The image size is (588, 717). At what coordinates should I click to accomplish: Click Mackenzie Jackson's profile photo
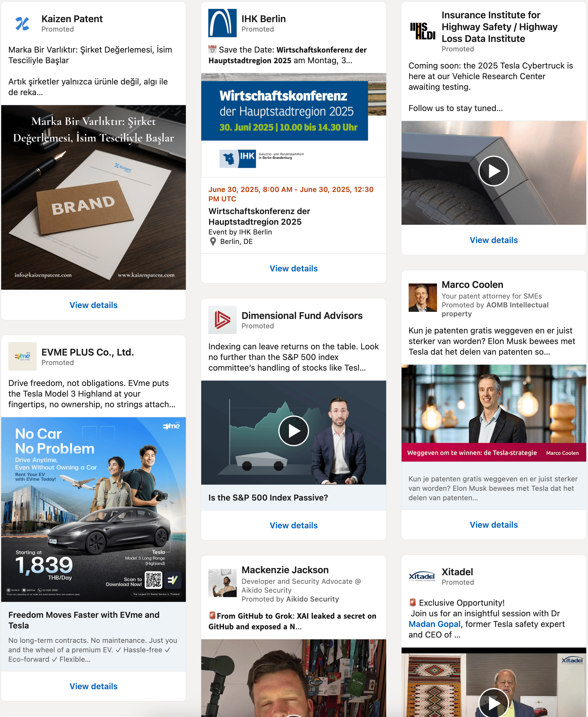point(222,583)
